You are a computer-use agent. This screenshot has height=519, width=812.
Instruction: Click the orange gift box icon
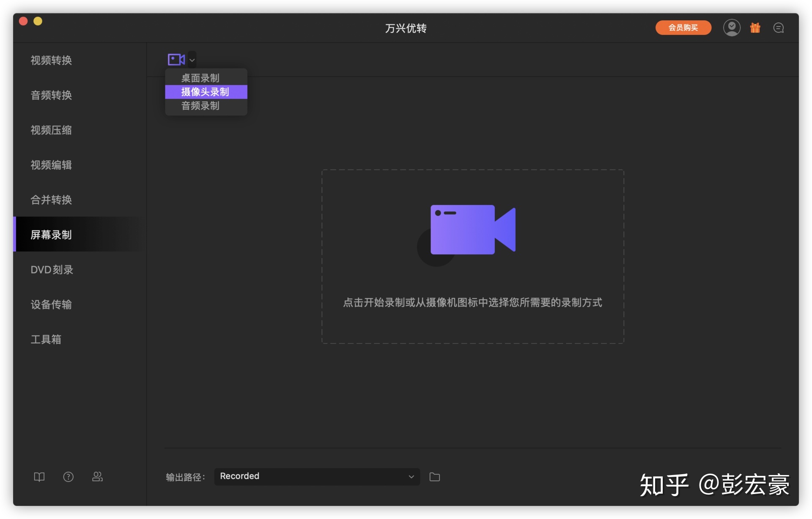[755, 28]
